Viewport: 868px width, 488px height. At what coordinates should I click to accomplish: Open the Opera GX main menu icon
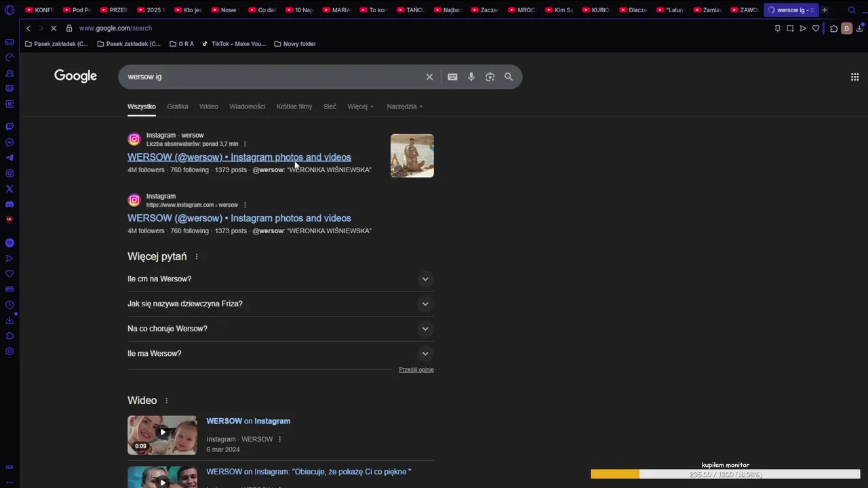[9, 10]
